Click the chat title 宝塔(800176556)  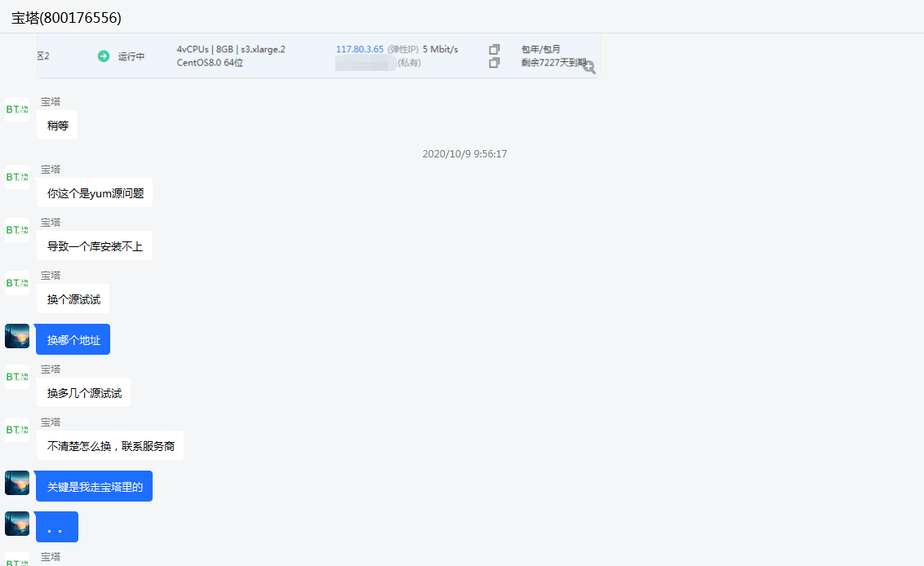[x=66, y=18]
